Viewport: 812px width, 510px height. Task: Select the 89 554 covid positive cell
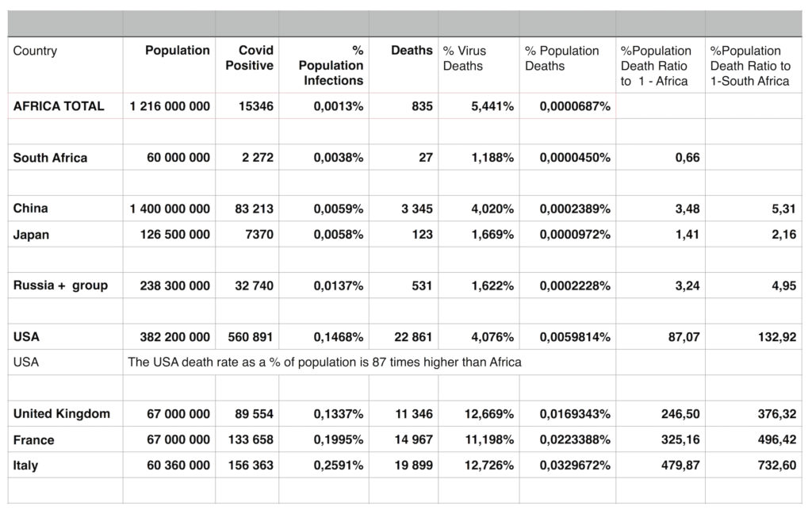pos(247,414)
